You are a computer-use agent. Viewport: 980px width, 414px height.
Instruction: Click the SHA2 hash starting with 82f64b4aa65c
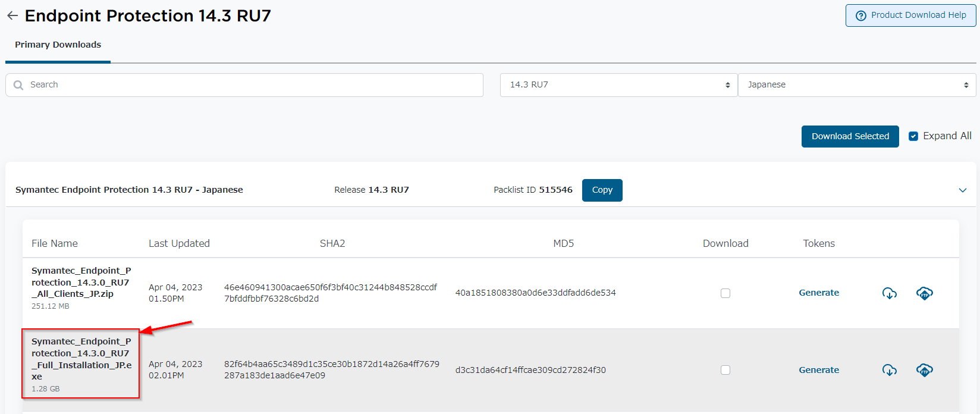click(332, 369)
